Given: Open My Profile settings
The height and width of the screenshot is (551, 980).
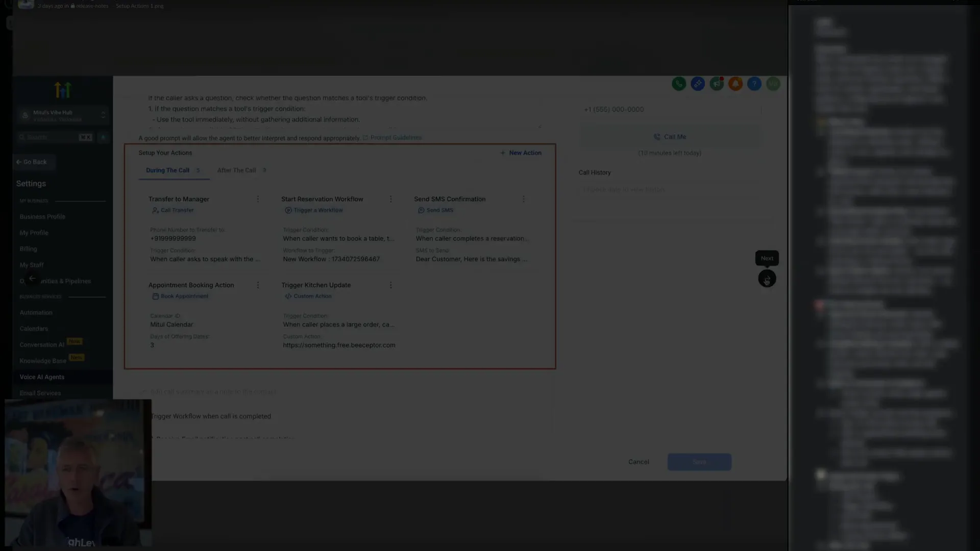Looking at the screenshot, I should [34, 233].
